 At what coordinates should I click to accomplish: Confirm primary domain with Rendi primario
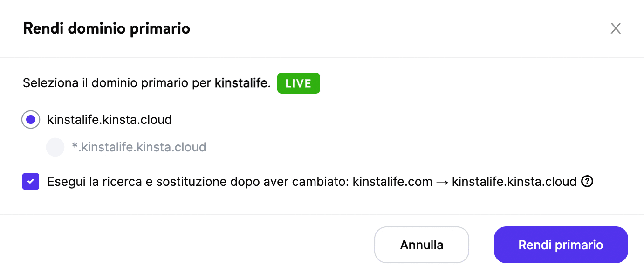(x=561, y=245)
